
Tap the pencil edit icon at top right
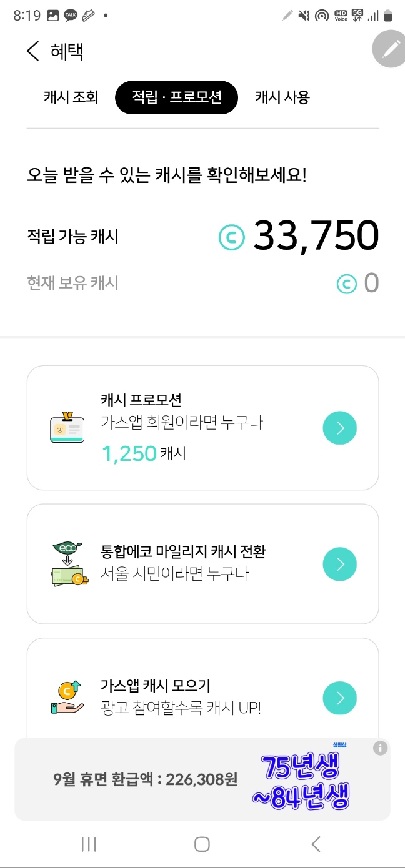coord(388,49)
